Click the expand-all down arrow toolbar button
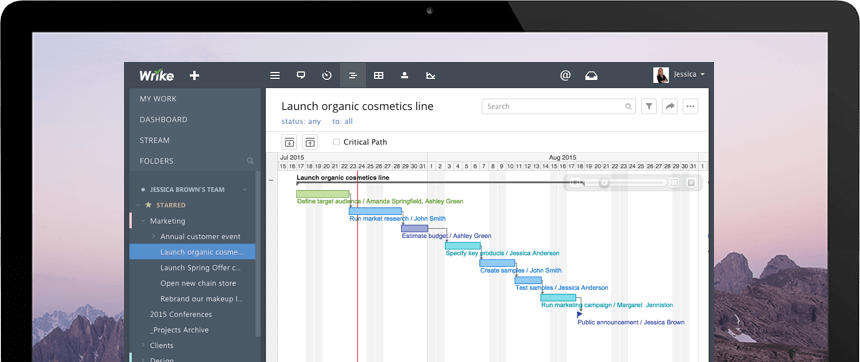The height and width of the screenshot is (362, 860). (289, 142)
